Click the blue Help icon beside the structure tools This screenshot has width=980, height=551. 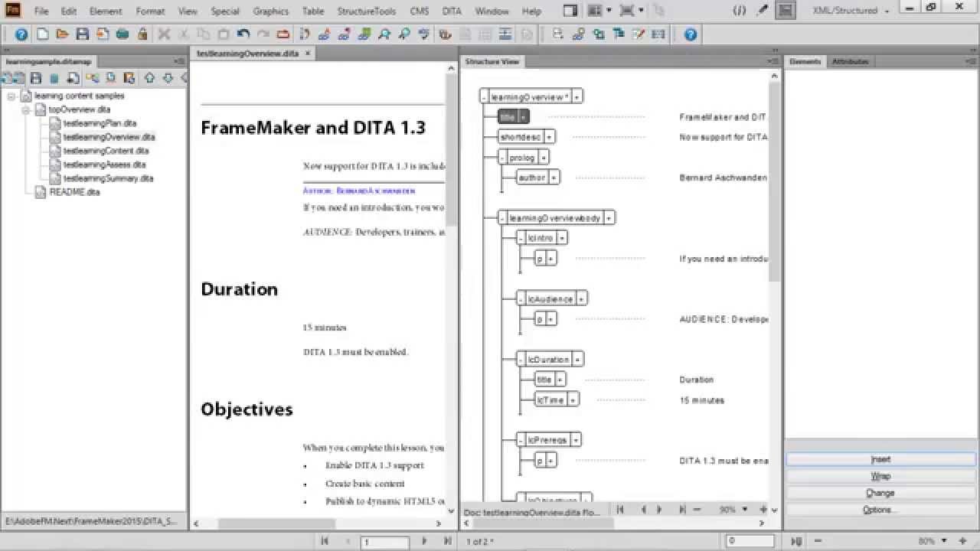pos(691,34)
